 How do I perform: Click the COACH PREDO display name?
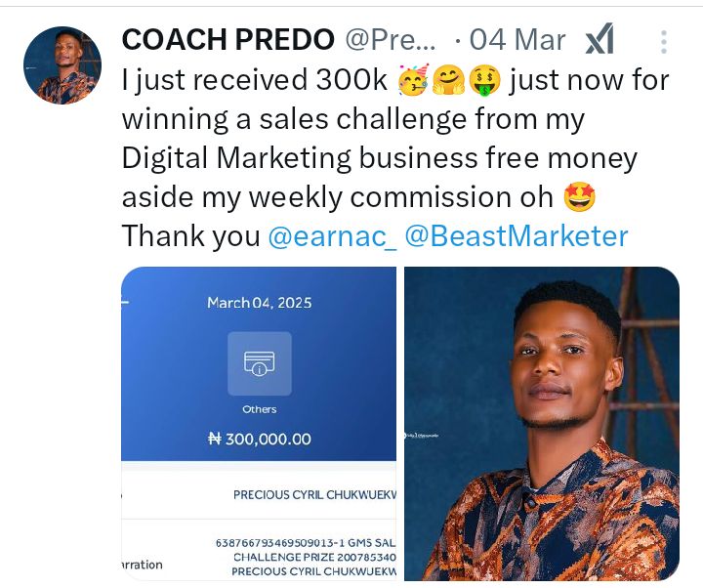(227, 40)
